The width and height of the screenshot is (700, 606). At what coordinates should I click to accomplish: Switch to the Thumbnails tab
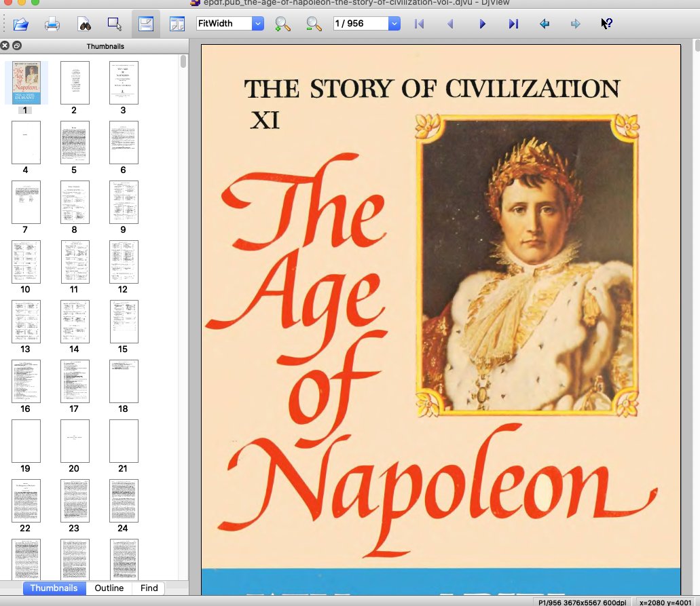[54, 588]
